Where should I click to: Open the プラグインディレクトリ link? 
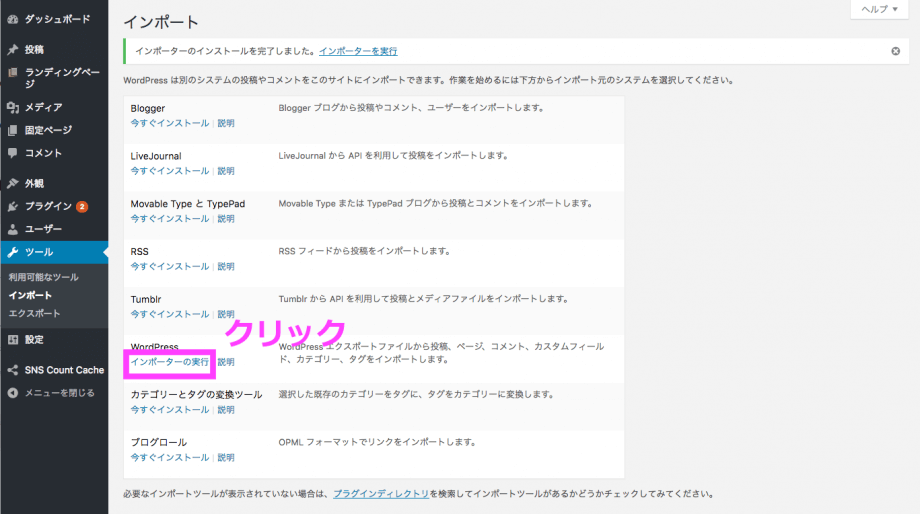(380, 494)
